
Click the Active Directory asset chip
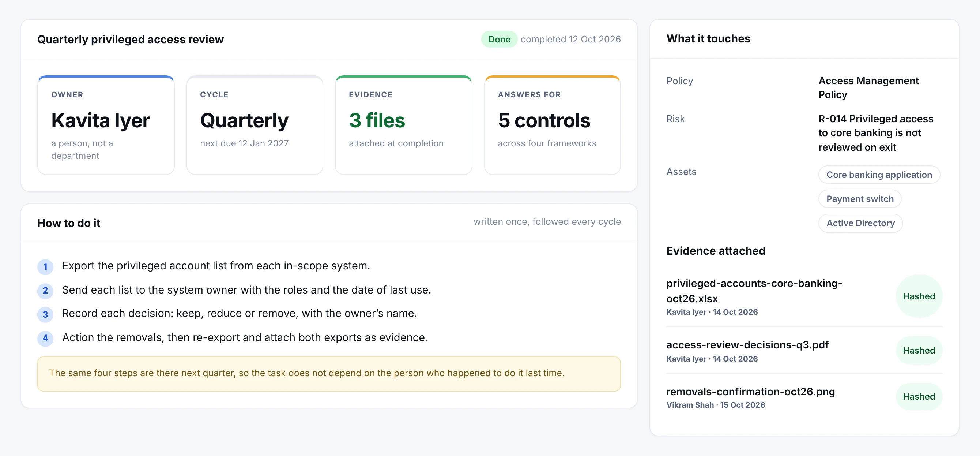coord(860,223)
